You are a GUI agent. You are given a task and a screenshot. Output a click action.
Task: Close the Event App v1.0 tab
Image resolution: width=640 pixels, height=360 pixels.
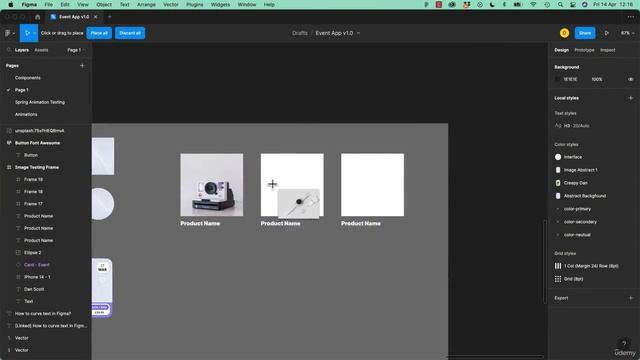[96, 17]
